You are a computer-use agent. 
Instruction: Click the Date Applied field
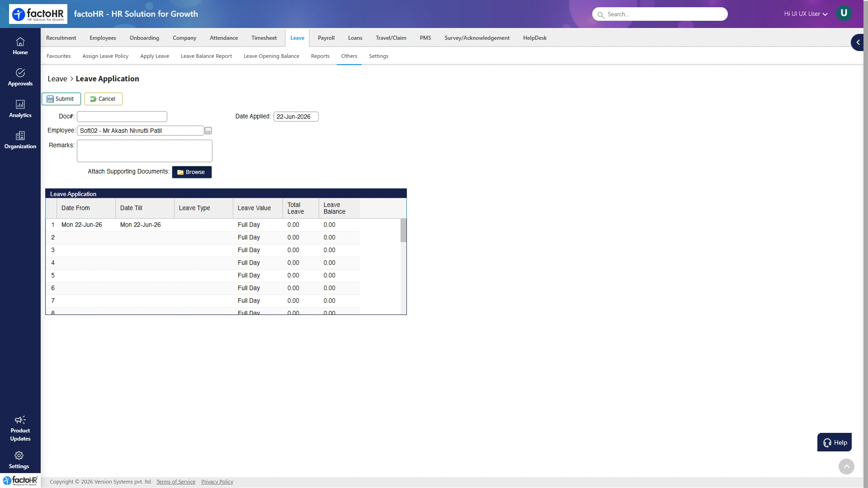[x=296, y=117]
